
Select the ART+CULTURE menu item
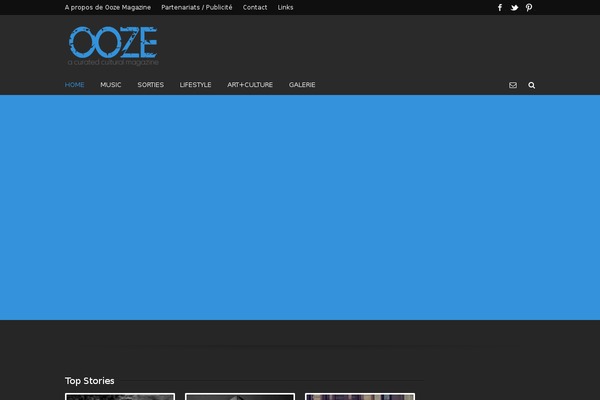[250, 85]
